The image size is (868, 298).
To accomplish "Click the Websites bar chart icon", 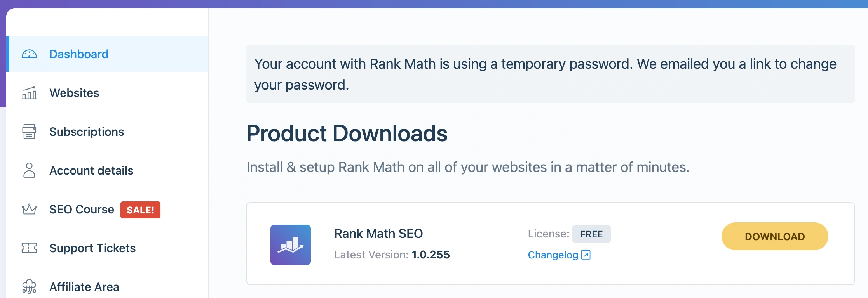I will coord(29,93).
